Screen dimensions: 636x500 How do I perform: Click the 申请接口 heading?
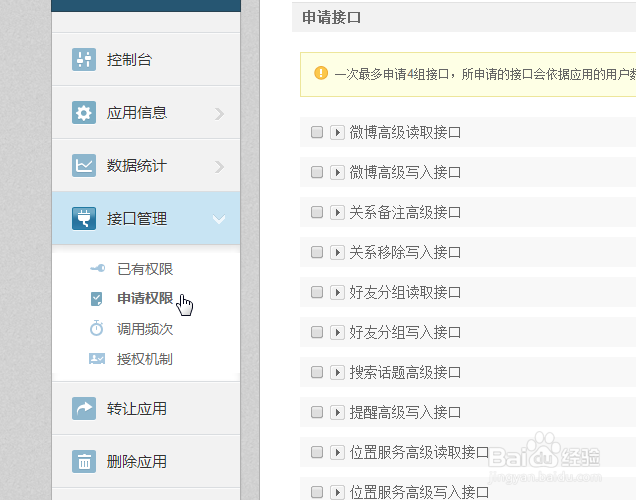click(331, 17)
